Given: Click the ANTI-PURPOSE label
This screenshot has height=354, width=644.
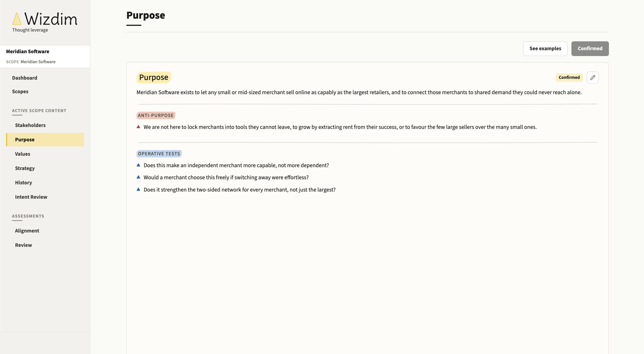Looking at the screenshot, I should click(156, 115).
